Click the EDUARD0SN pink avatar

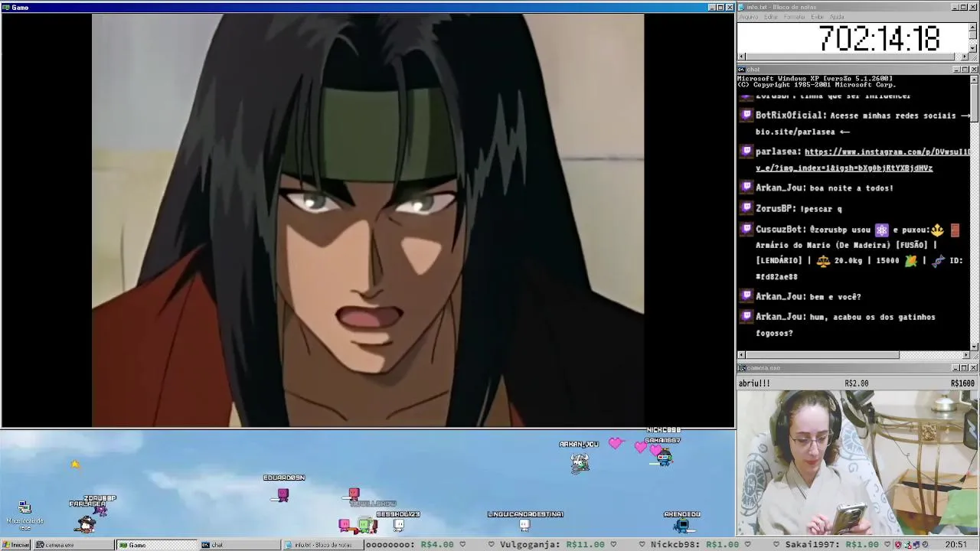283,494
